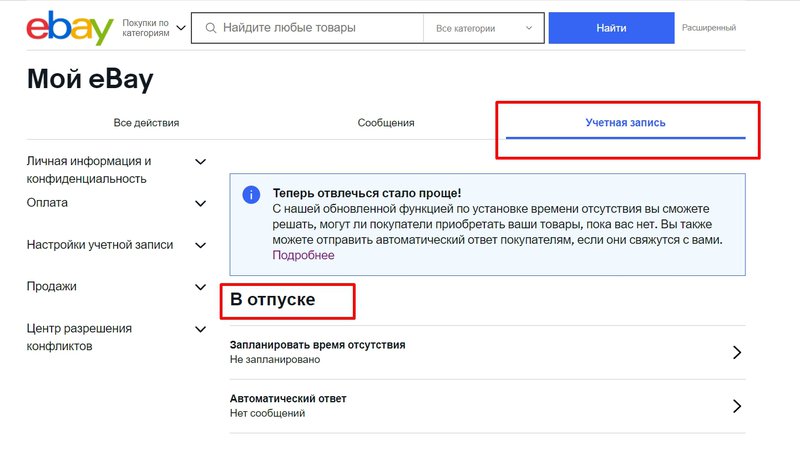Follow the Подробнее link

point(303,255)
